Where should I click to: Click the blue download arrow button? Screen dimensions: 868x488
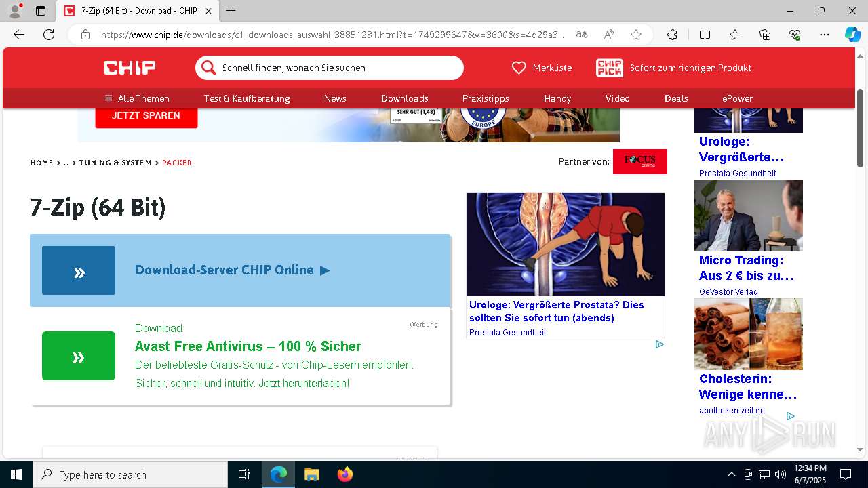[x=79, y=270]
